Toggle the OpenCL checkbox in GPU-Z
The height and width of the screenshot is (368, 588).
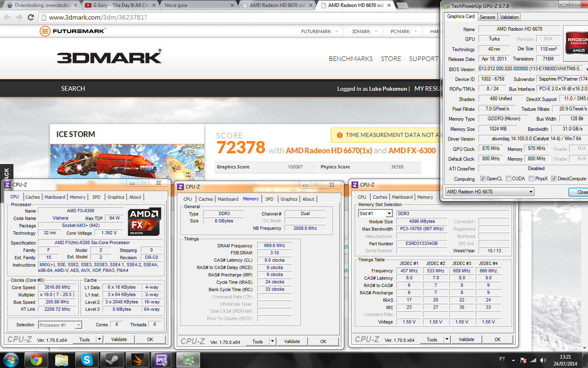pyautogui.click(x=483, y=179)
